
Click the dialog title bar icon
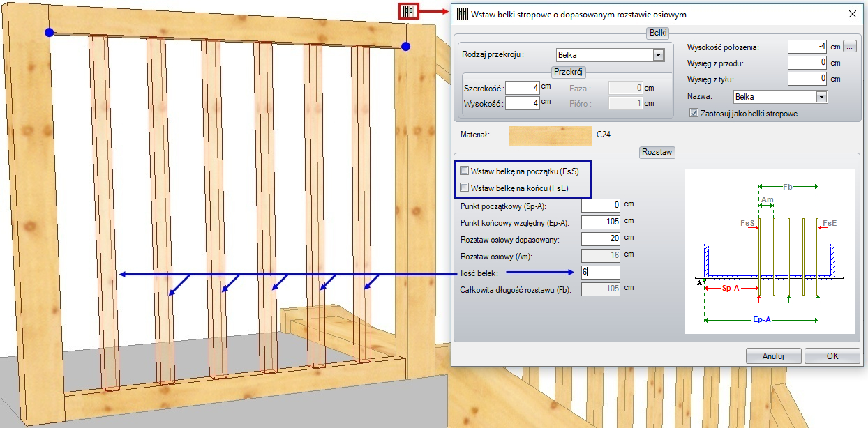(x=463, y=14)
